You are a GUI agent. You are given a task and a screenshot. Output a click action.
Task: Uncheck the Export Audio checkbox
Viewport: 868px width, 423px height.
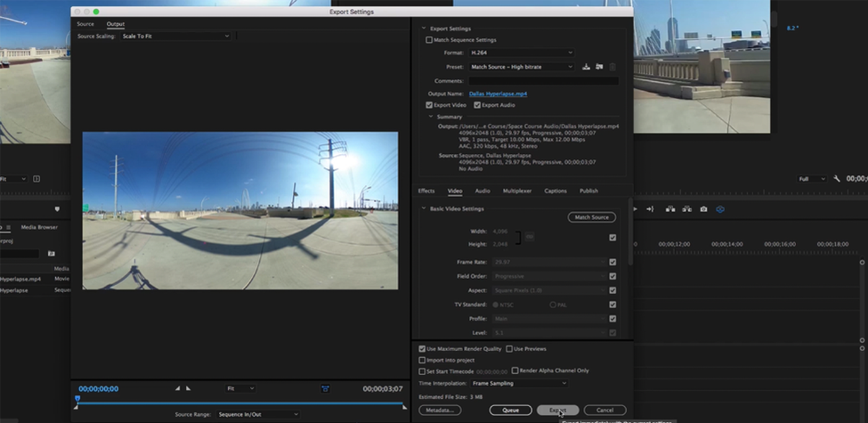477,105
